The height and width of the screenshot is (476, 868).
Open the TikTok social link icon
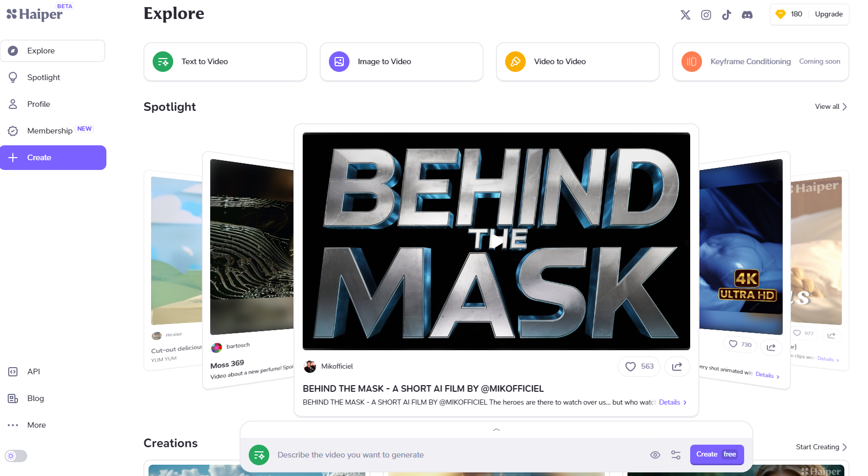(726, 15)
